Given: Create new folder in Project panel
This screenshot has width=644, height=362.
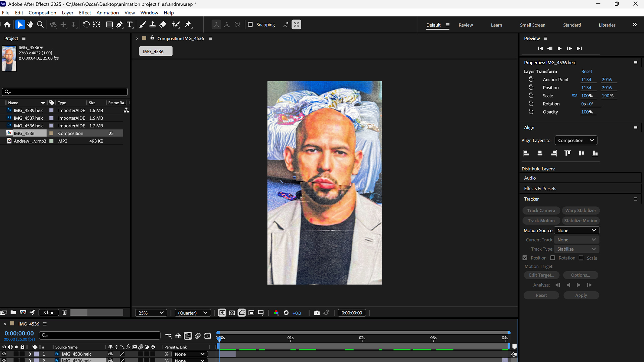Looking at the screenshot, I should coord(13,312).
